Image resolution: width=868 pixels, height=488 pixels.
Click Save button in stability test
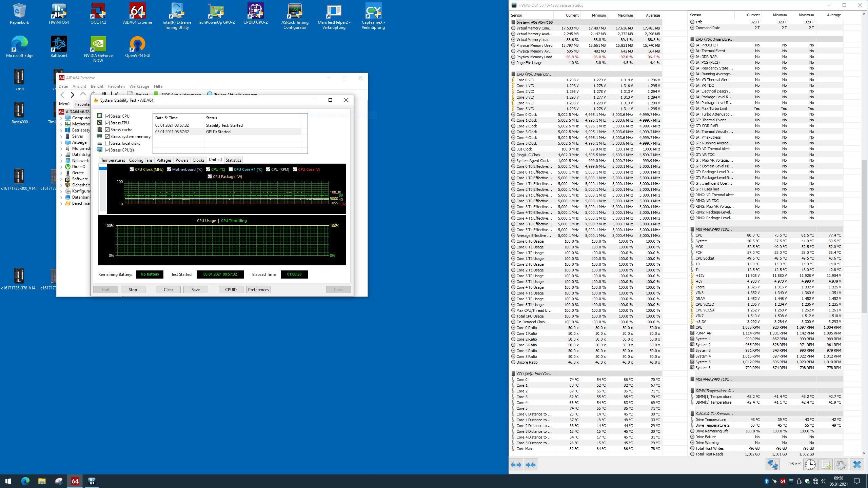[x=195, y=289]
